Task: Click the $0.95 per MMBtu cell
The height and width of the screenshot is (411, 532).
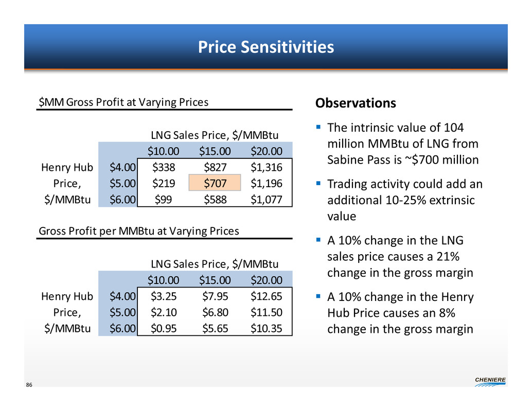Action: [x=163, y=328]
